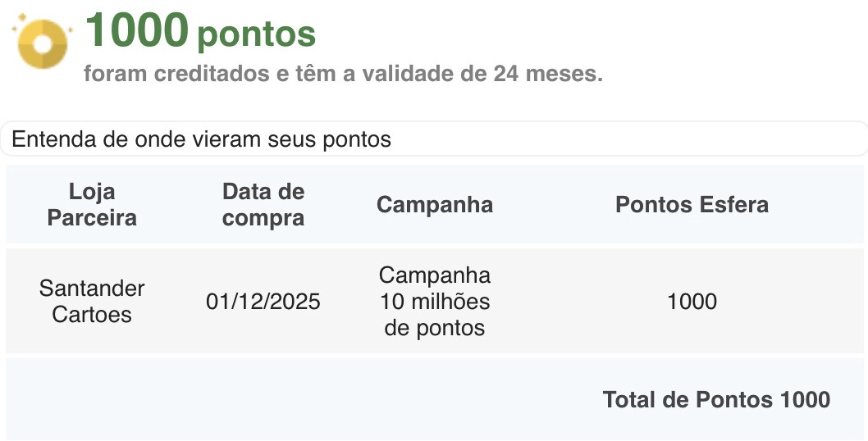This screenshot has height=441, width=868.
Task: Open "Campanha 10 milhões de pontos" entry
Action: [435, 302]
